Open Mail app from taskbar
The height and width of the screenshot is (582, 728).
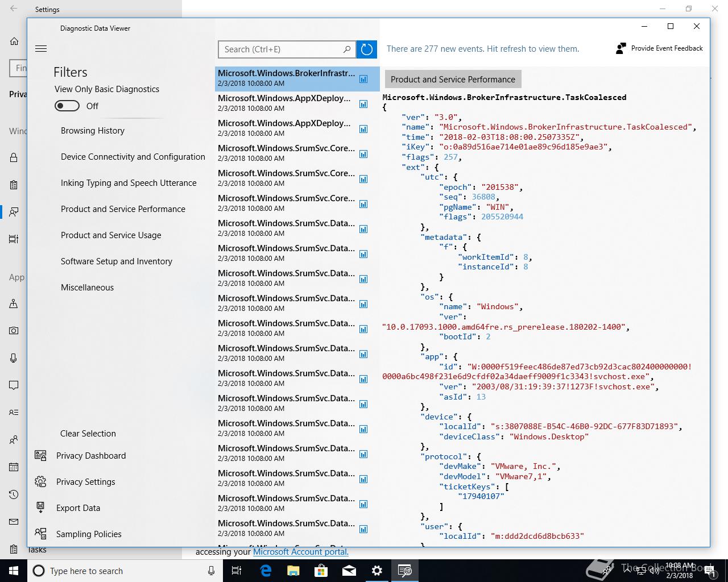click(x=349, y=571)
